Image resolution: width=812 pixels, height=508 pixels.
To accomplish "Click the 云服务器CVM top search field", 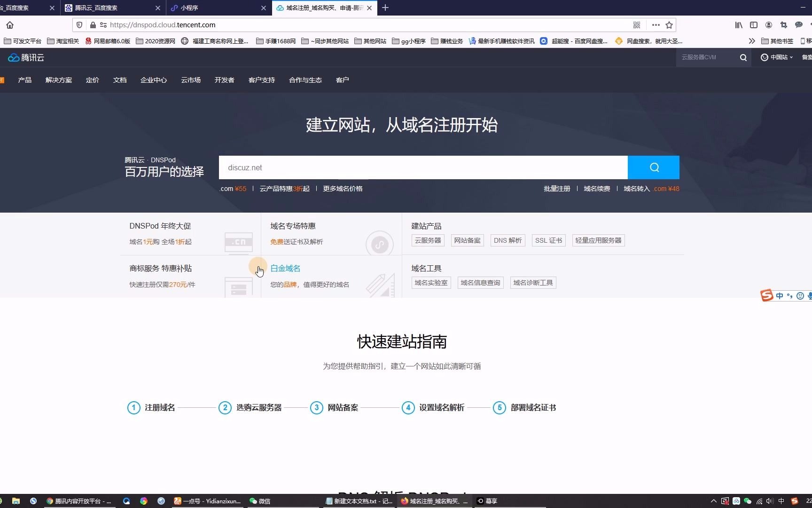I will 706,57.
